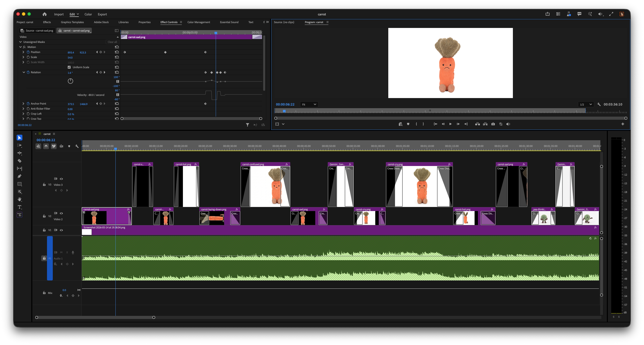
Task: Select Source carrot-sad.png button
Action: point(37,31)
